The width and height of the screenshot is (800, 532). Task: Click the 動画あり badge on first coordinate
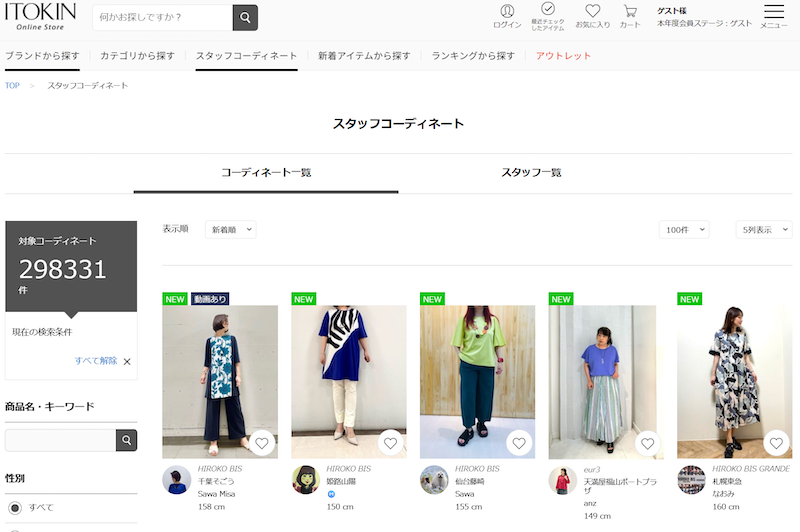pyautogui.click(x=210, y=299)
